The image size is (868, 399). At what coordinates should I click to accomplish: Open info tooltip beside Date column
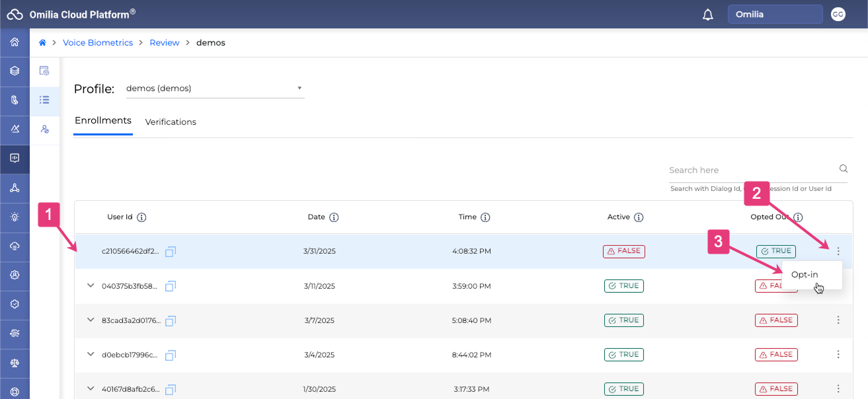tap(334, 217)
